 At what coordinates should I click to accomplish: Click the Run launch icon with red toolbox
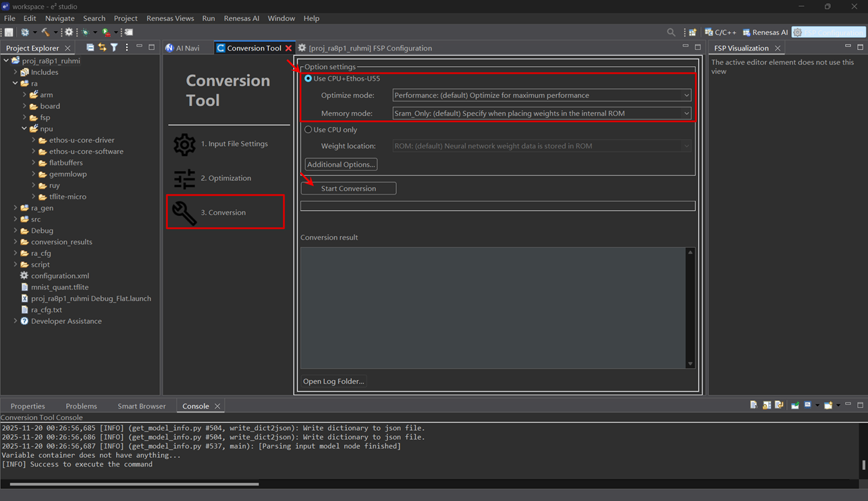(x=106, y=32)
